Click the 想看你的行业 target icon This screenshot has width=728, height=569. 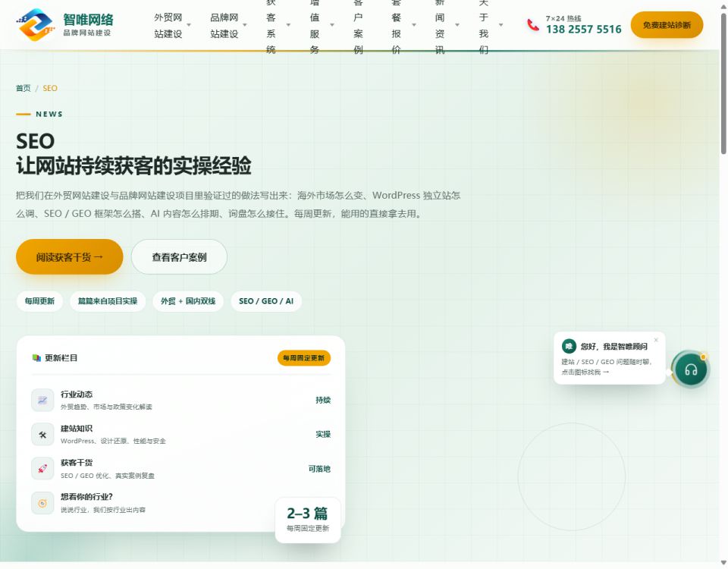42,503
